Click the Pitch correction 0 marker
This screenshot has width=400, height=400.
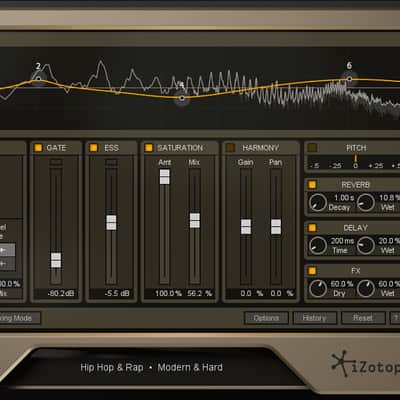point(356,165)
